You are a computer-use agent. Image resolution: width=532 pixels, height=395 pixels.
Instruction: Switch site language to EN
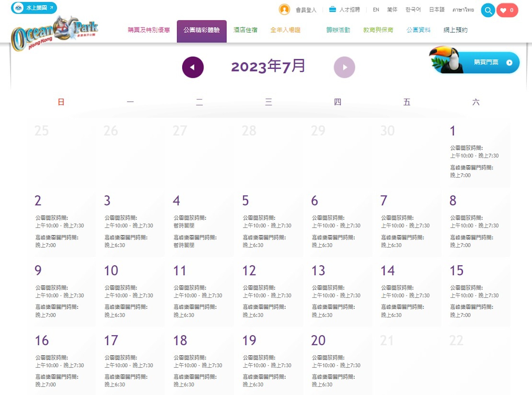point(376,10)
